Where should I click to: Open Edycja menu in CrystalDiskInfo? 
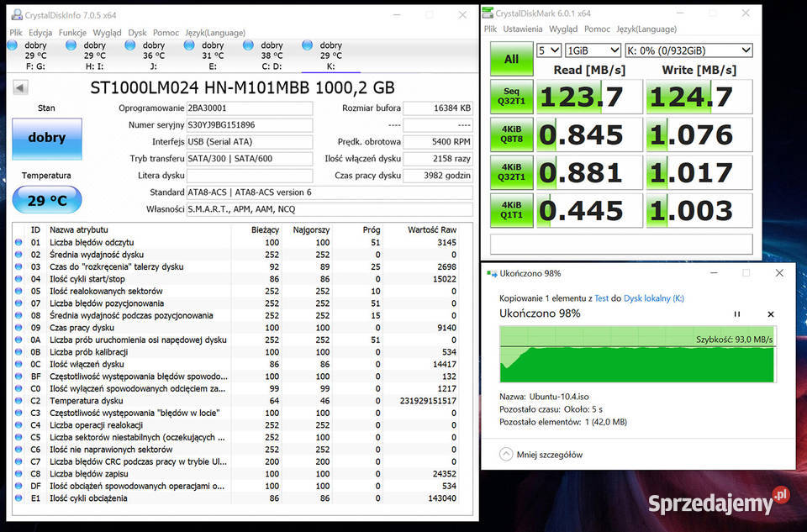(x=40, y=33)
